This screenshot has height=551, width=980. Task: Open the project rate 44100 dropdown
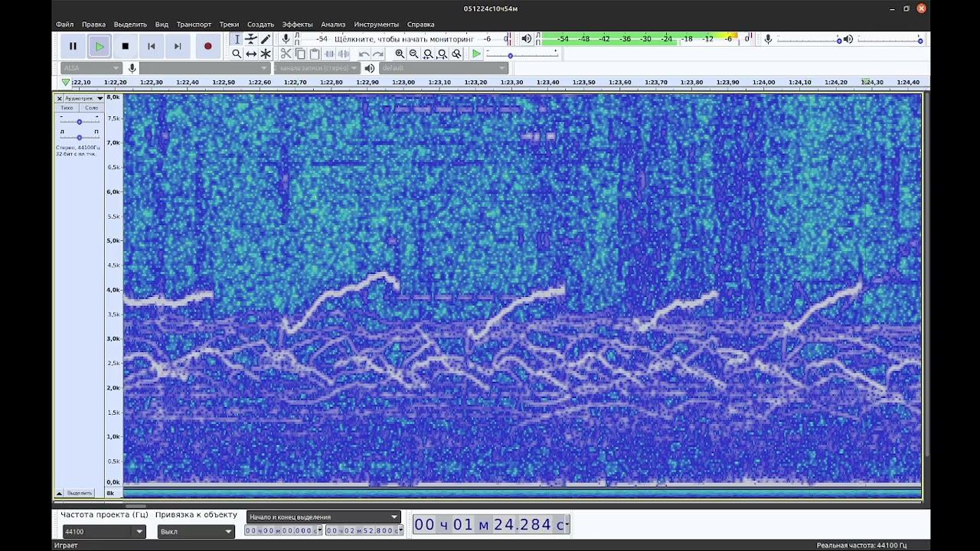(x=103, y=531)
